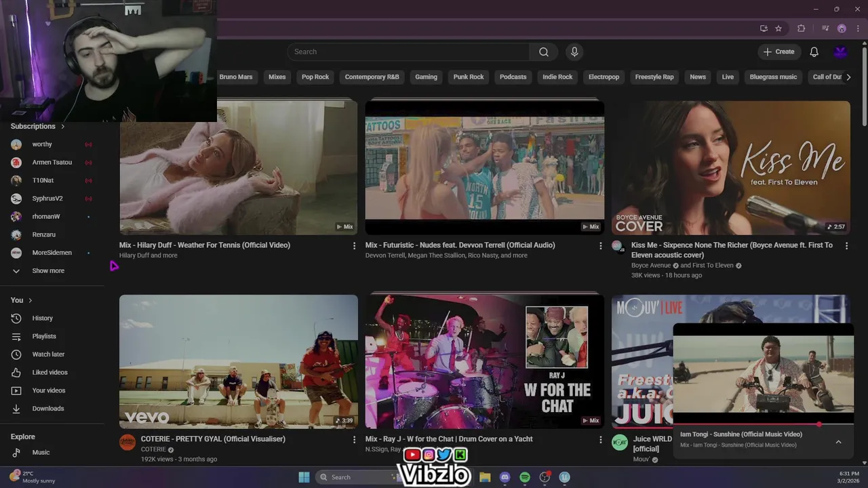This screenshot has height=488, width=868.
Task: Open the Kiss Me video title link
Action: pyautogui.click(x=732, y=249)
